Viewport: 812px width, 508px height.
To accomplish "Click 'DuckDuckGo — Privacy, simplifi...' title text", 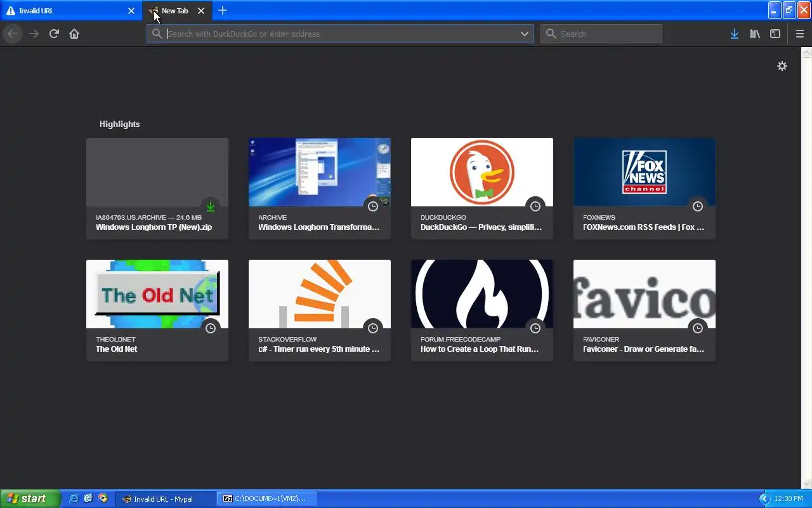I will pyautogui.click(x=481, y=227).
